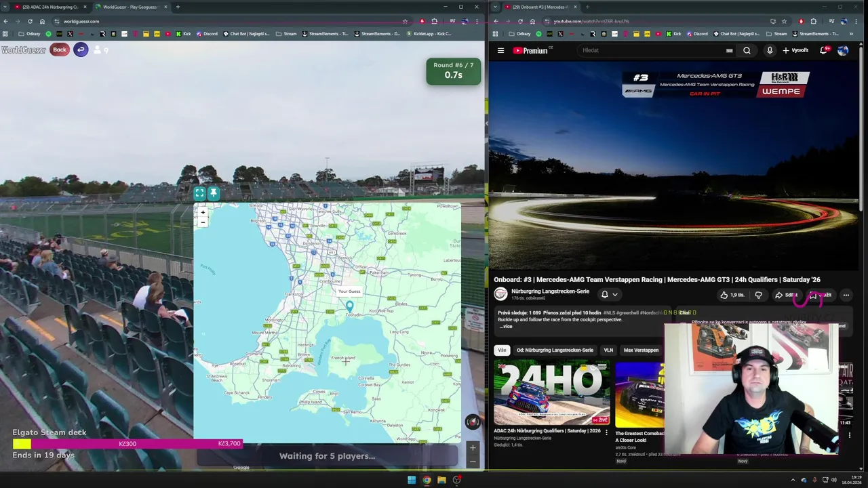Click the YouTube search magnifier button
The height and width of the screenshot is (488, 868).
[x=747, y=50]
